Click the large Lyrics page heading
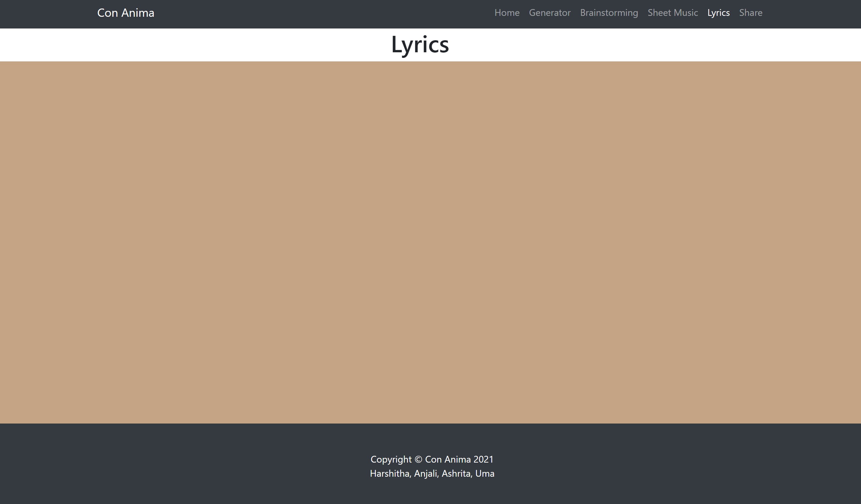This screenshot has width=861, height=504. 420,45
